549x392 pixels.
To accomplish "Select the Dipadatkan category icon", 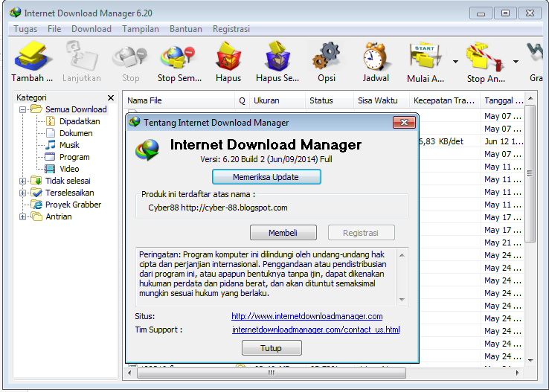I will pos(51,121).
